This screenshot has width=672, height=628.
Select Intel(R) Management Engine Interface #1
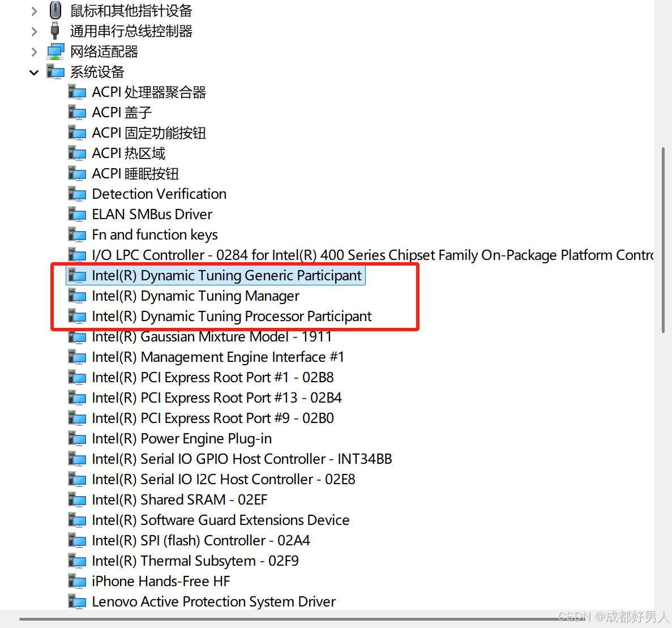(218, 357)
